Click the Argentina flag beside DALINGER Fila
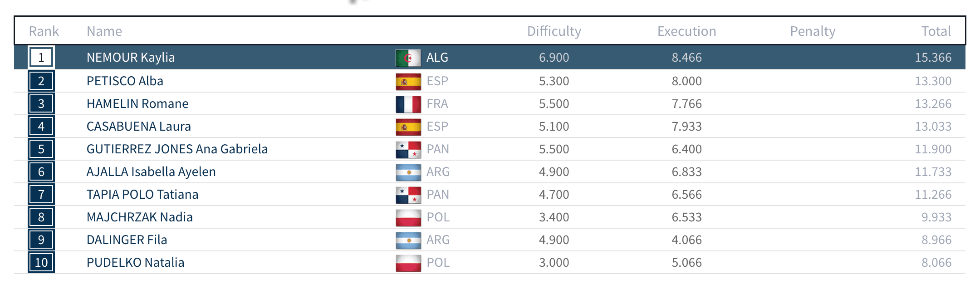Screen dimensions: 980x294 click(408, 240)
